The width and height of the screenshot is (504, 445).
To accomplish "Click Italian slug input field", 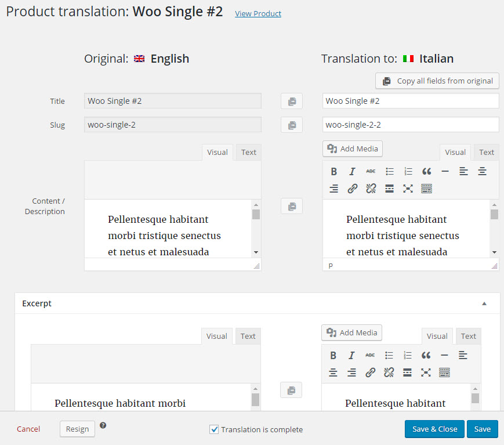I will point(411,125).
